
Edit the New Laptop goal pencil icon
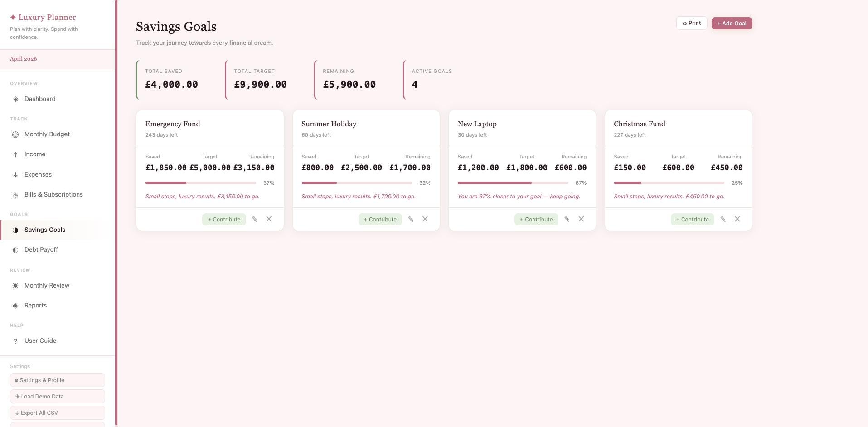pos(567,219)
